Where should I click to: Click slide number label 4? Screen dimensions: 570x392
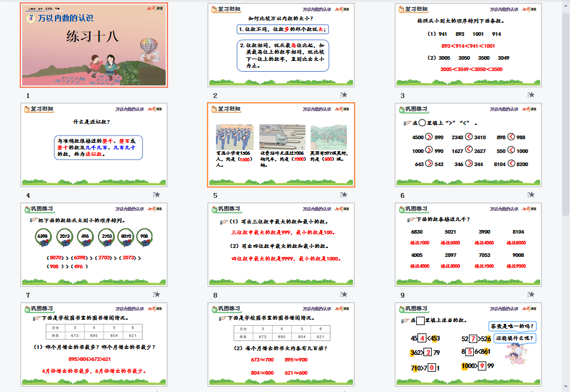pos(28,195)
